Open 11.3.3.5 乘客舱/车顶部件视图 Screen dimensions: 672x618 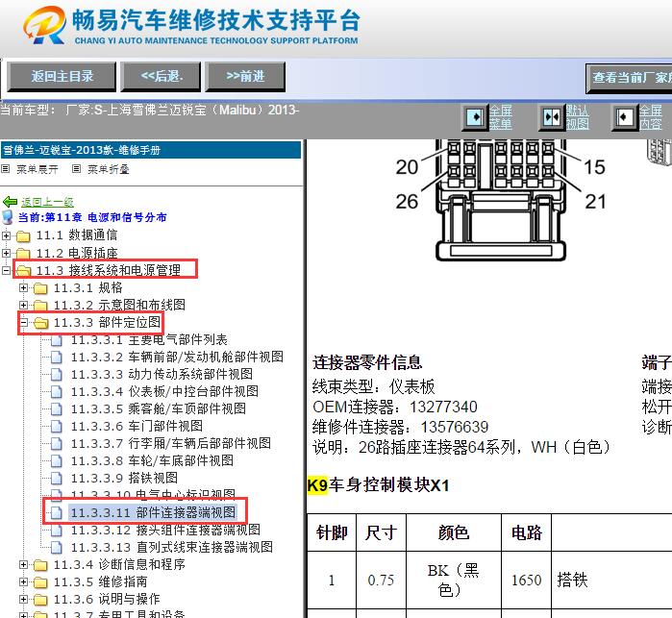[x=159, y=408]
